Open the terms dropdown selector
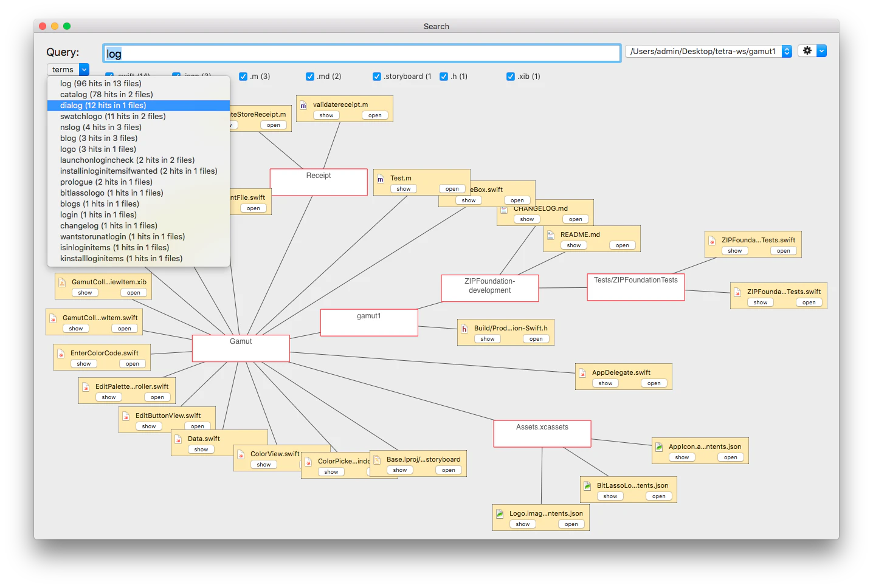Image resolution: width=873 pixels, height=588 pixels. coord(67,69)
